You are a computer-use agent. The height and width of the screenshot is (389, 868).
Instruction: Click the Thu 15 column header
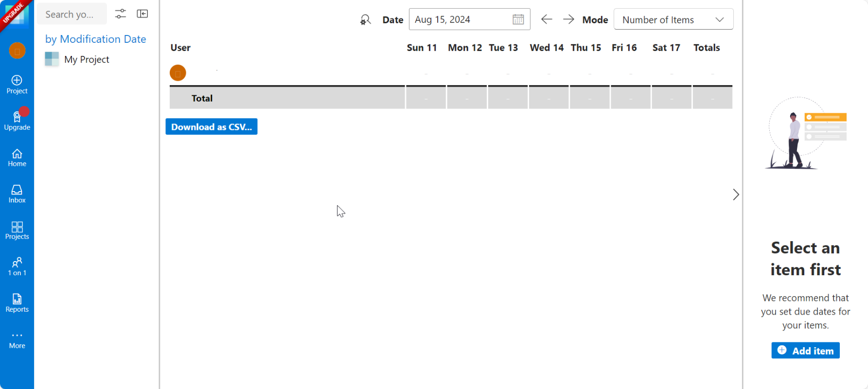pos(586,48)
